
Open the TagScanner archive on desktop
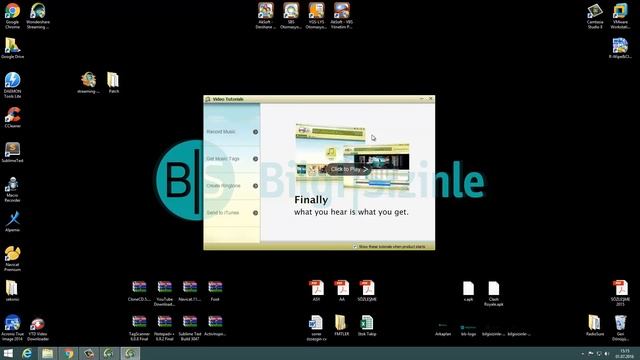pos(139,328)
